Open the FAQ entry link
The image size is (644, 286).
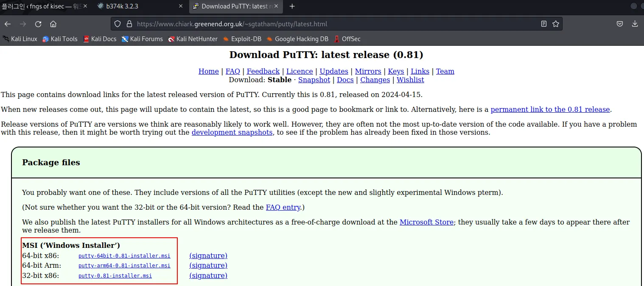[x=283, y=207]
